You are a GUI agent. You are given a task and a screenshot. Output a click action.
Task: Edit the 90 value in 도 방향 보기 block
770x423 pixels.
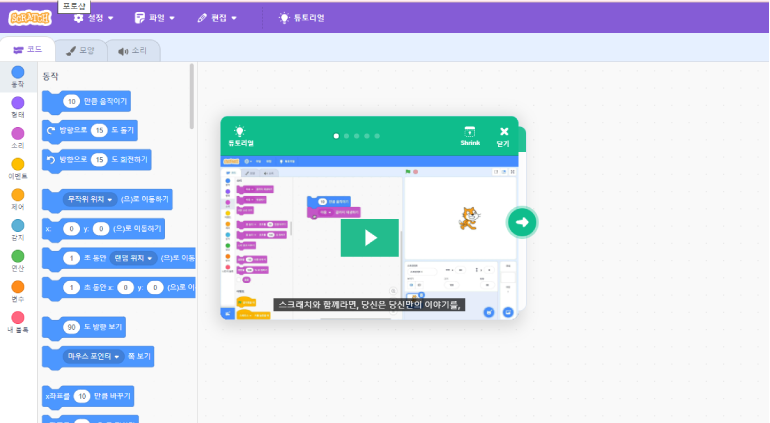tap(72, 327)
